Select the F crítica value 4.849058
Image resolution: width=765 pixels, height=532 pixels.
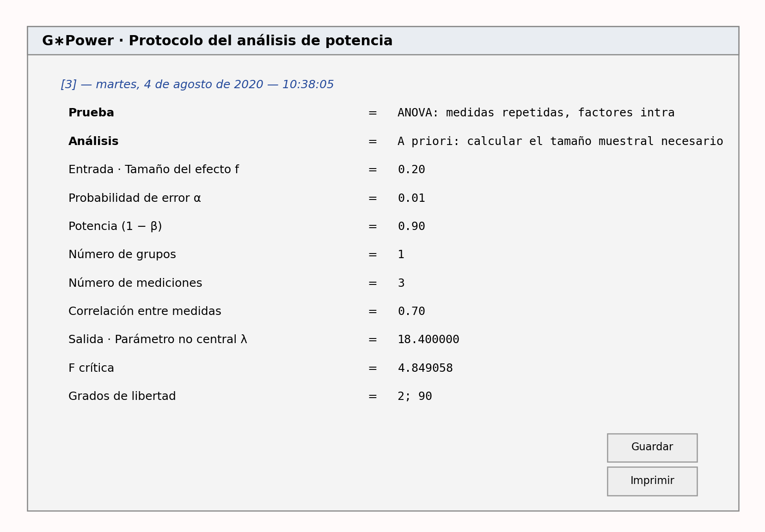[425, 369]
